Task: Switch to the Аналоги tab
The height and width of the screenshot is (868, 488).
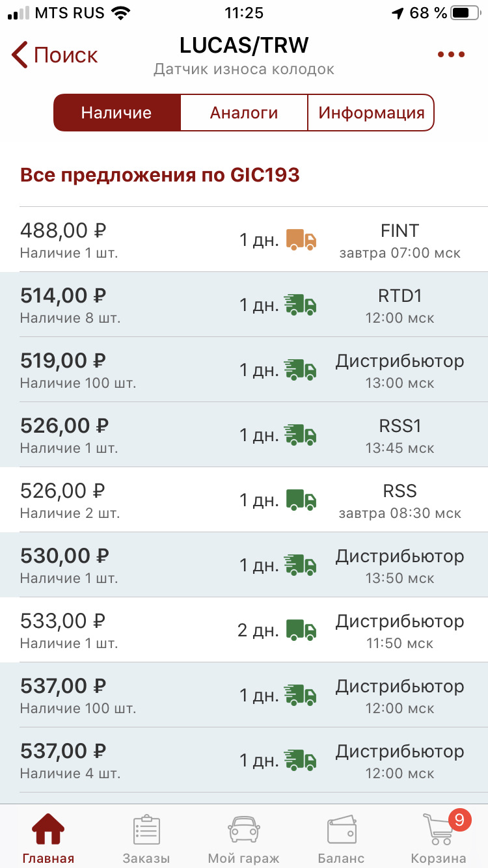Action: click(x=243, y=113)
